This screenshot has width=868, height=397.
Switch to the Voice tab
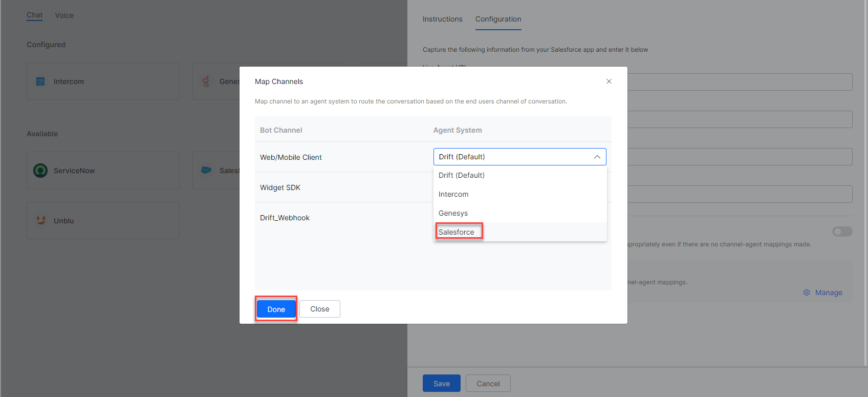(x=64, y=15)
